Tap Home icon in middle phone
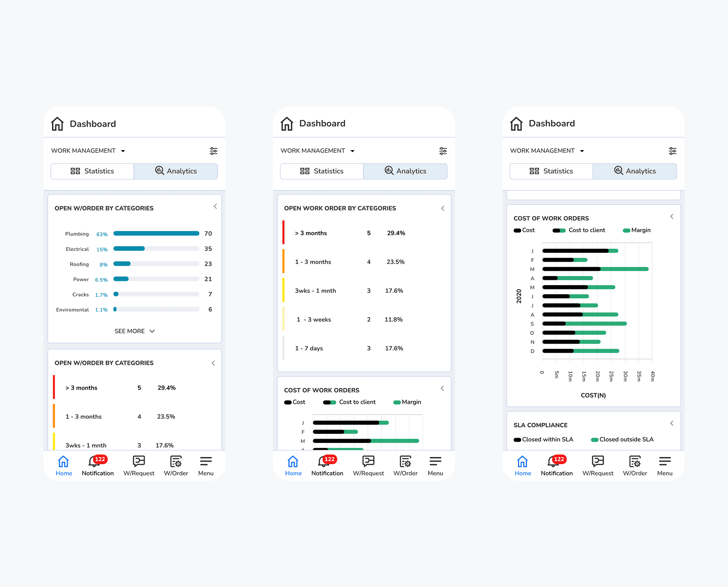Viewport: 728px width, 587px height. [293, 461]
